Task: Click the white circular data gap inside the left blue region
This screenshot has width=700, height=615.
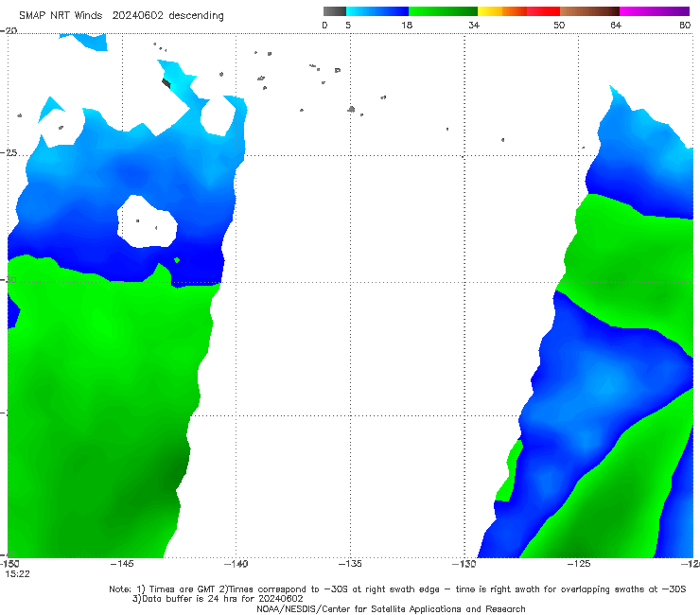Action: point(147,221)
